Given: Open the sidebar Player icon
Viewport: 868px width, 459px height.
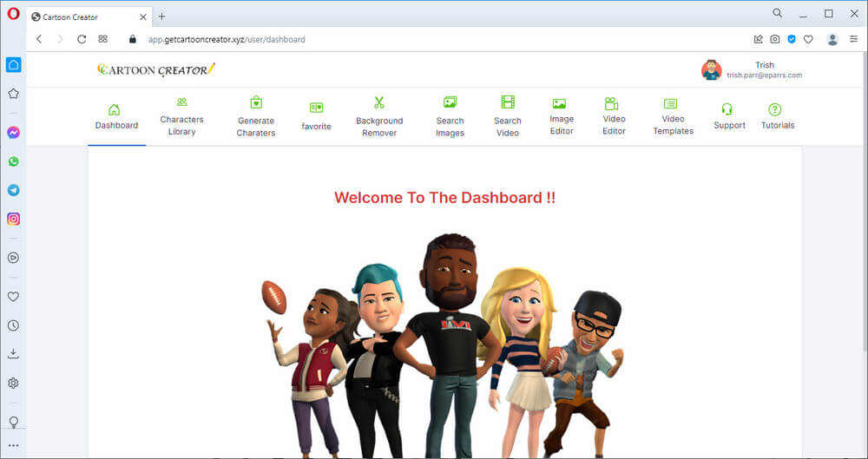Looking at the screenshot, I should click(x=13, y=258).
